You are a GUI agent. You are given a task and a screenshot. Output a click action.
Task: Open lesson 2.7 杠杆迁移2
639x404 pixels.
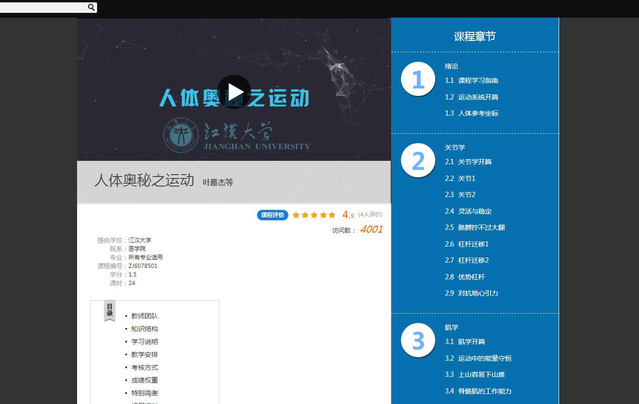[467, 260]
